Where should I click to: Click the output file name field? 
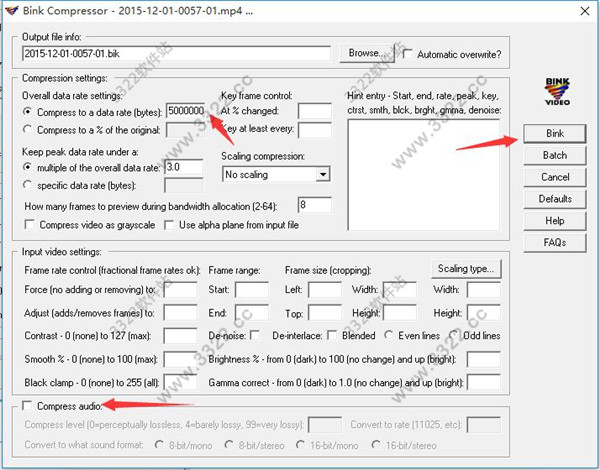[x=176, y=53]
